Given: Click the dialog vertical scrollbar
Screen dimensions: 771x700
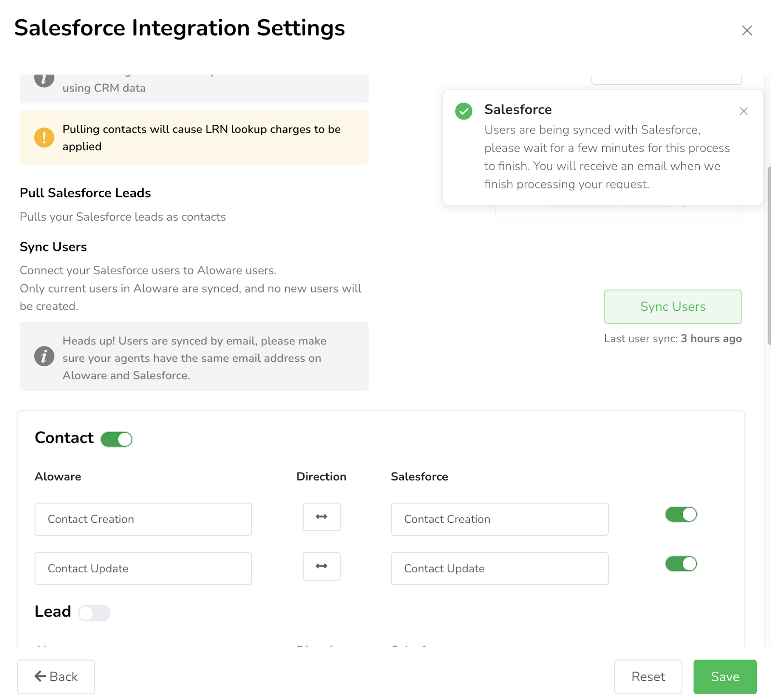Looking at the screenshot, I should pyautogui.click(x=769, y=256).
